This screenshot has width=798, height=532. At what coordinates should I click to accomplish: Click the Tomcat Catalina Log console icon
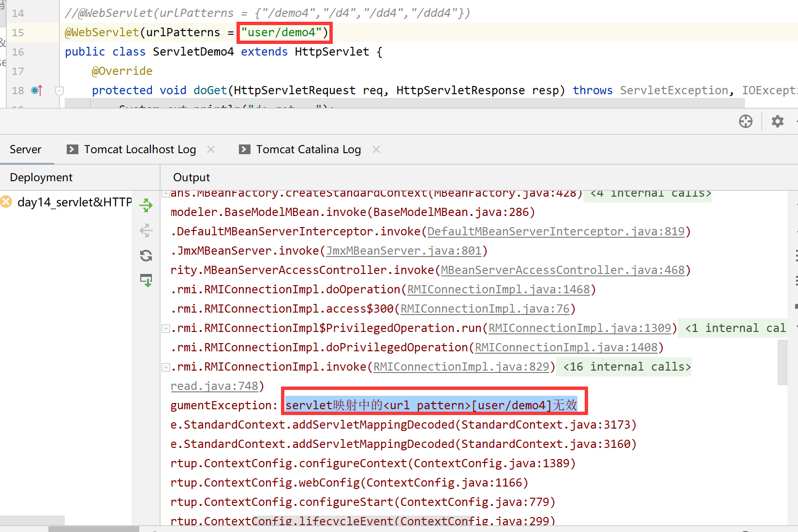pyautogui.click(x=245, y=149)
